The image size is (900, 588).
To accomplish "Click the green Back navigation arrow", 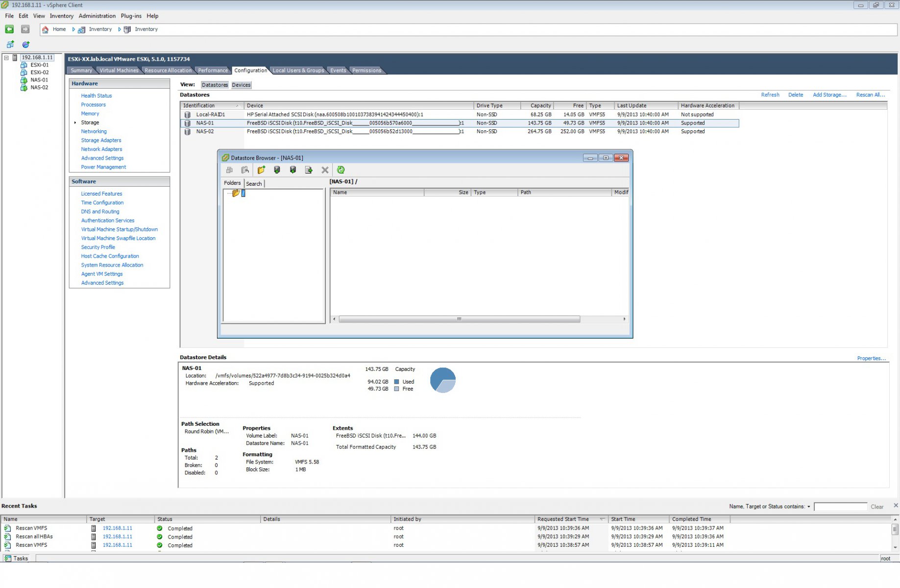I will point(9,29).
